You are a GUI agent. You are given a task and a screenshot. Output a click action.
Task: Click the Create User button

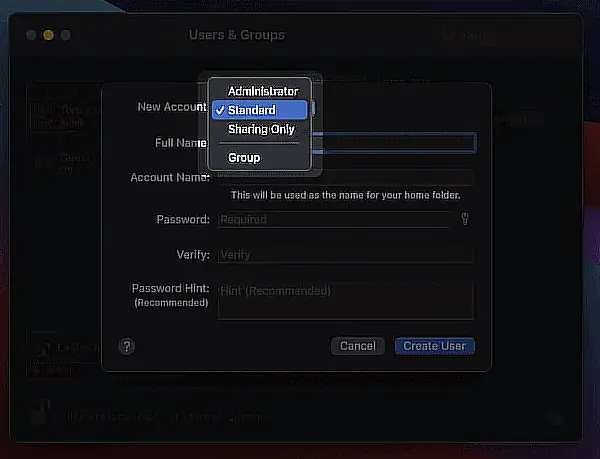tap(435, 346)
